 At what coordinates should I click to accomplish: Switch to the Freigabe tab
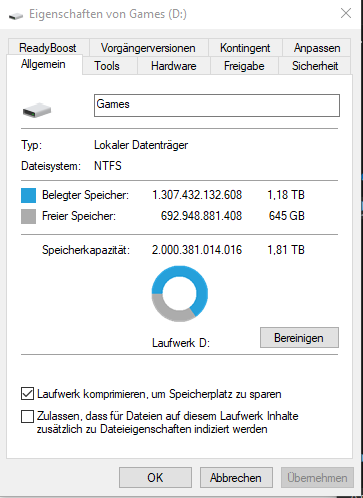pyautogui.click(x=244, y=66)
